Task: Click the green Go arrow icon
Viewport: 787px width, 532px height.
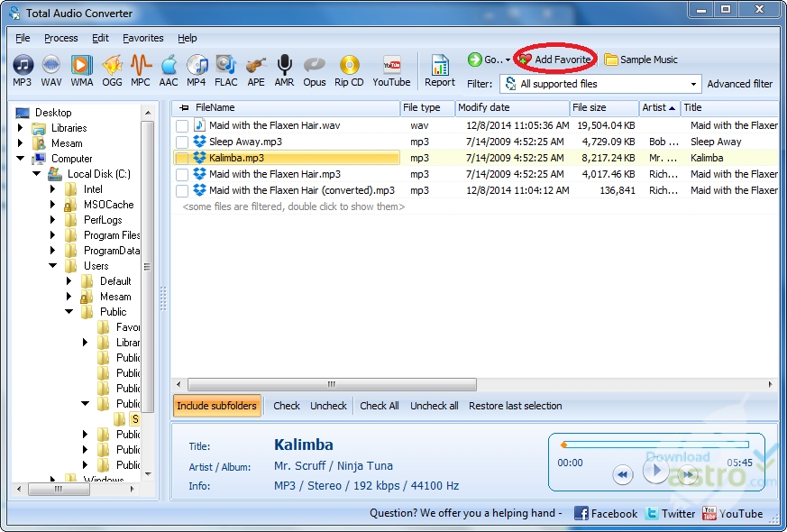Action: [474, 60]
